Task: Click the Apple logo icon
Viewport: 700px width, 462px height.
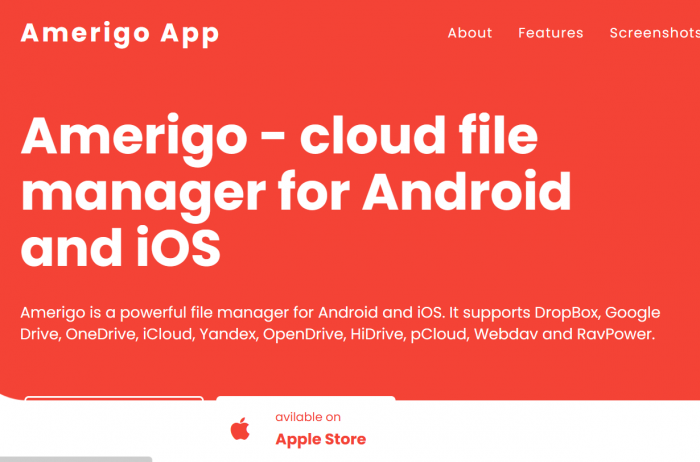Action: (240, 429)
